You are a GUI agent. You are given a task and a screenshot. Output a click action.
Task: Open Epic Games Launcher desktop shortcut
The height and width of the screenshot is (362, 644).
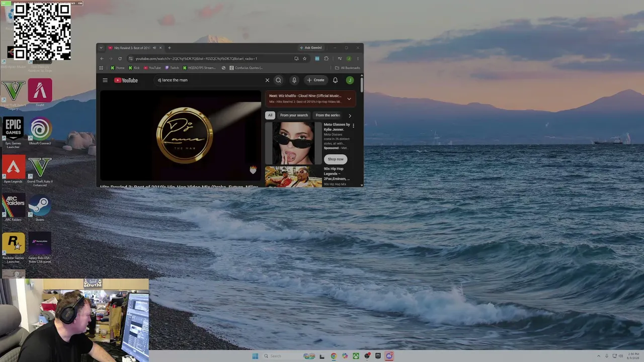click(13, 133)
